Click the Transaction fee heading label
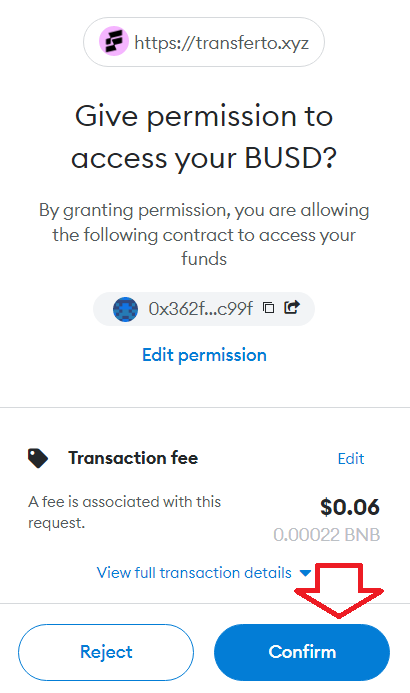Viewport: 410px width, 693px height. pos(133,458)
